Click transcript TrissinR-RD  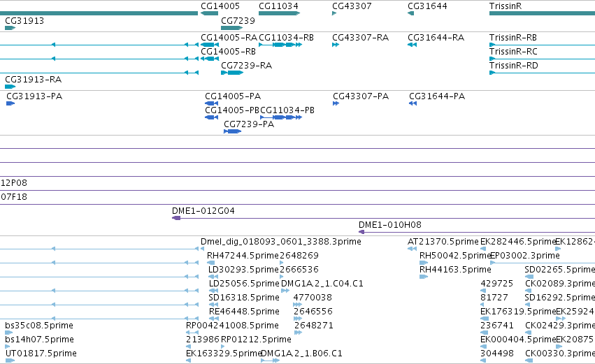tap(543, 73)
